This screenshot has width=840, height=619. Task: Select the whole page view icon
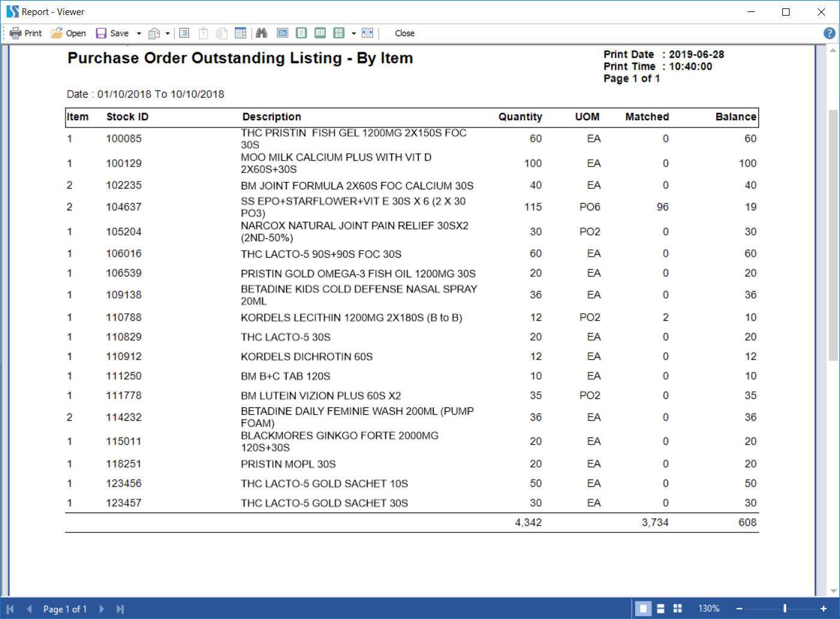(302, 33)
